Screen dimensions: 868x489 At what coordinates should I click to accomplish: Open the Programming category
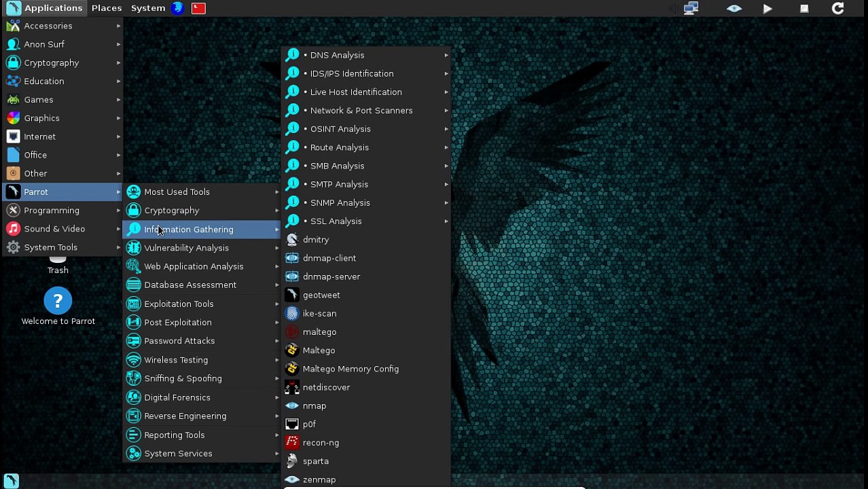point(62,211)
